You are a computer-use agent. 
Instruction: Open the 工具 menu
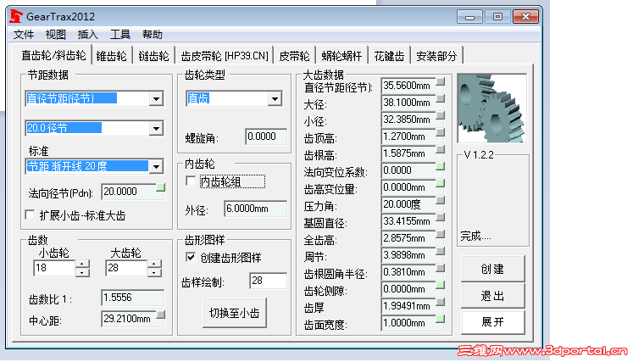120,35
